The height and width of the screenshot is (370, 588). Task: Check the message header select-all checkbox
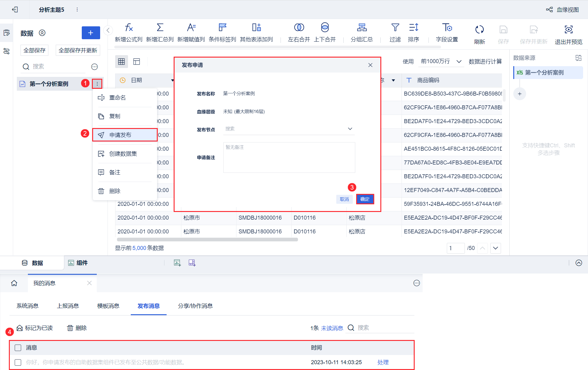pos(18,348)
